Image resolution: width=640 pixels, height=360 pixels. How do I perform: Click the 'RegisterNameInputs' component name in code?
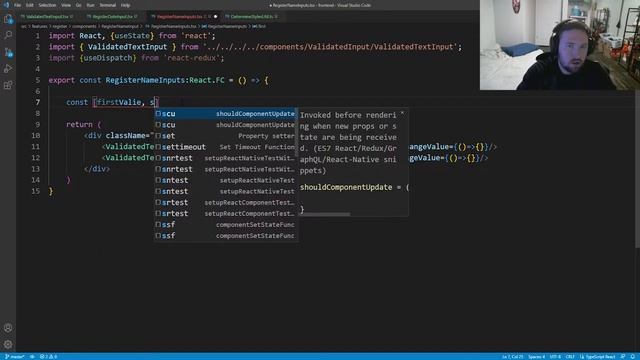tap(146, 80)
